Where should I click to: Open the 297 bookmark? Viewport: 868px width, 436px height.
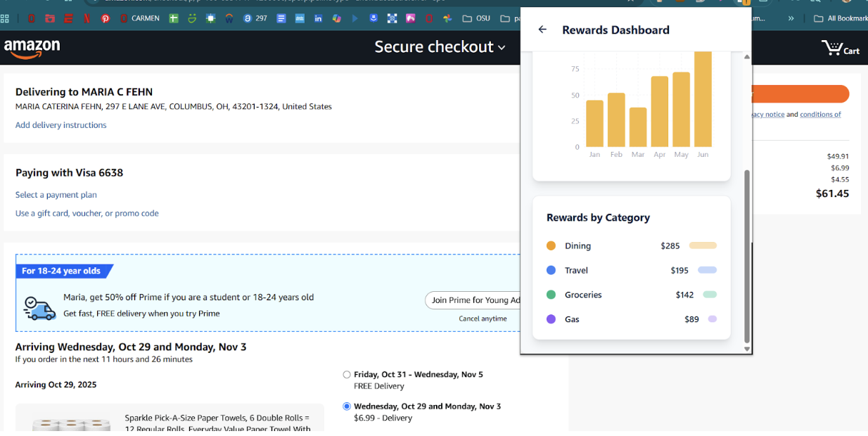pos(255,18)
